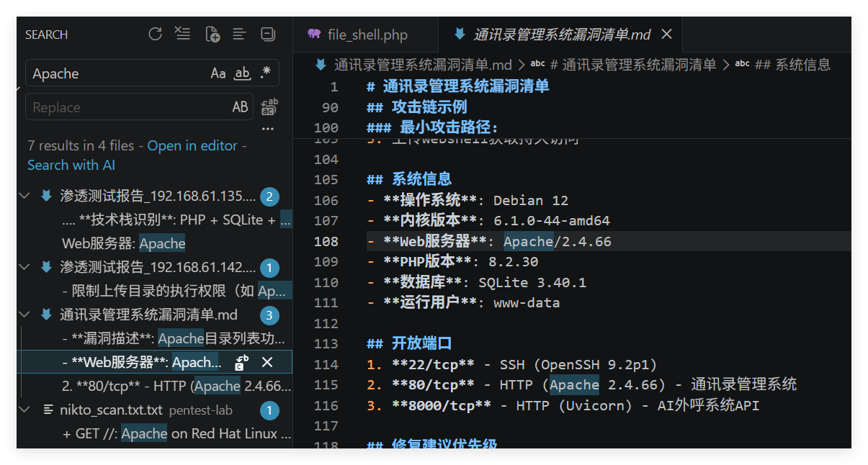The image size is (868, 465).
Task: Click markdown icon on 通讯录管理系统漏洞清单.md tab
Action: click(459, 34)
